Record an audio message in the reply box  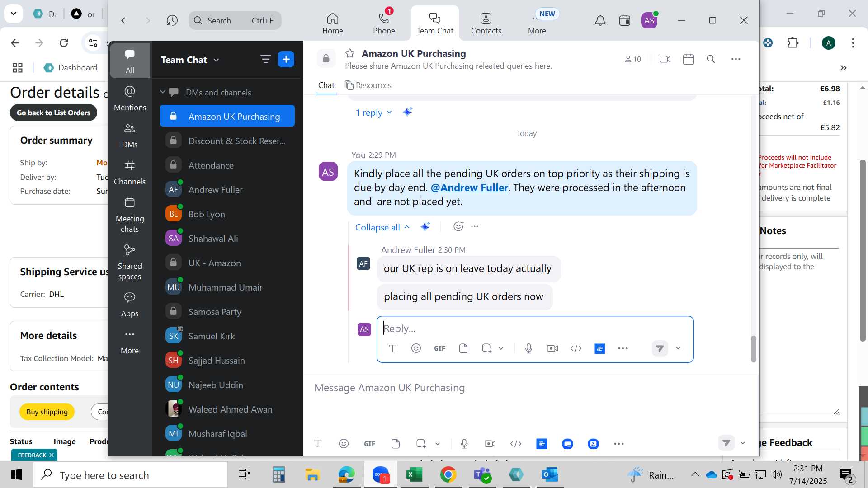528,348
